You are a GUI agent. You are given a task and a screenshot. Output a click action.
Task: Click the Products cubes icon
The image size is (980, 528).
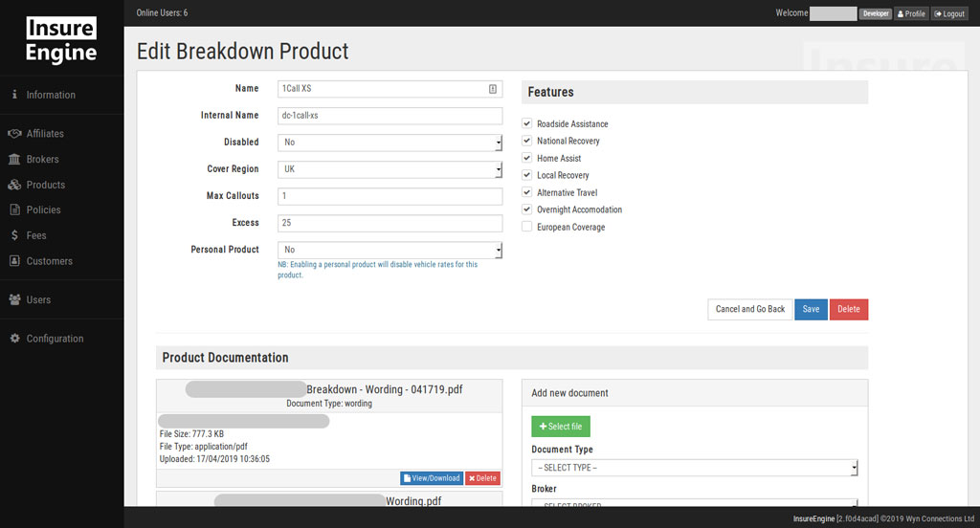click(x=14, y=185)
